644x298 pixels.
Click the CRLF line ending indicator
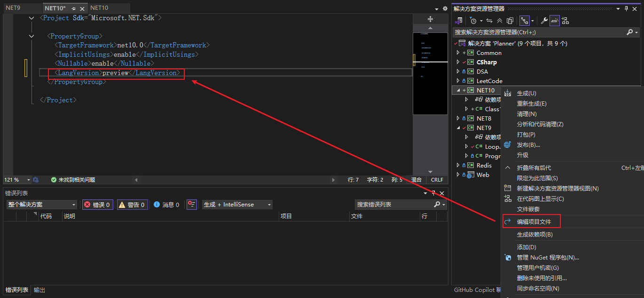pyautogui.click(x=437, y=180)
